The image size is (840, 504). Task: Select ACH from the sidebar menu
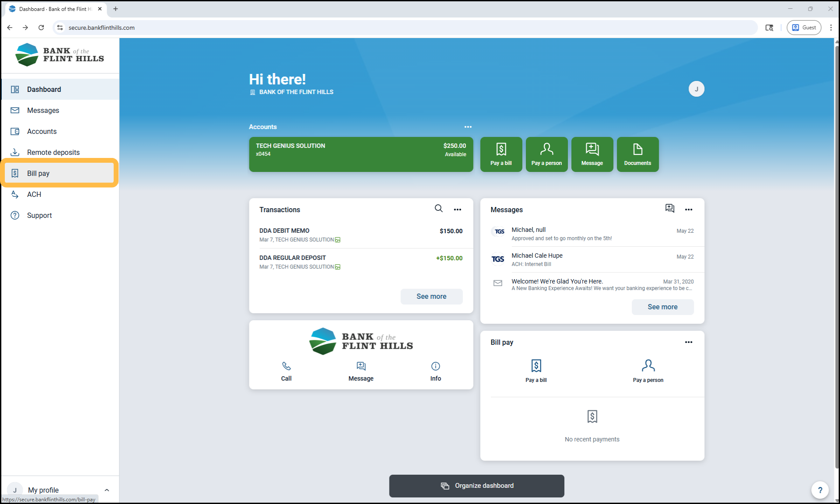tap(34, 194)
